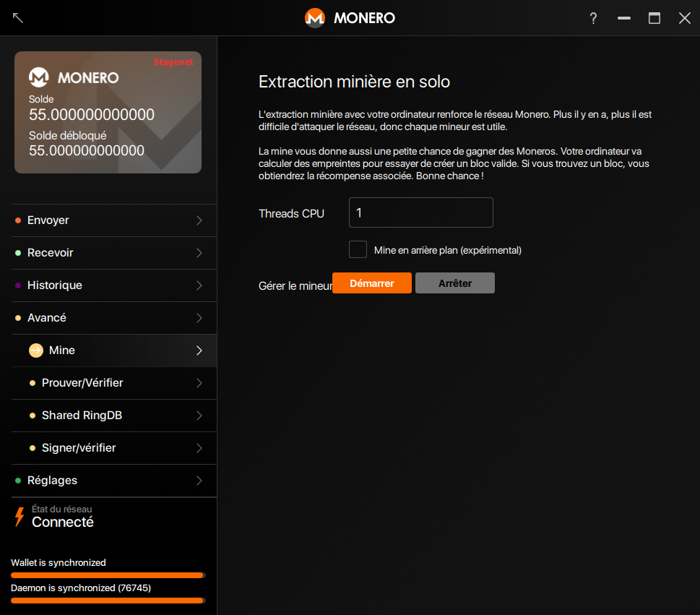Open Signer/vérifier submenu item

114,448
